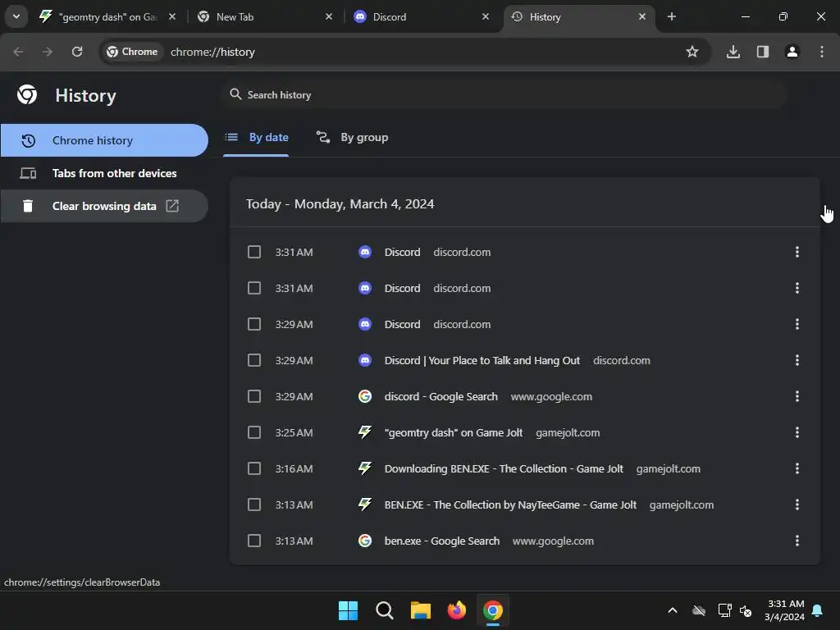Open the downloads icon in toolbar
Screen dimensions: 840x630
(x=733, y=52)
